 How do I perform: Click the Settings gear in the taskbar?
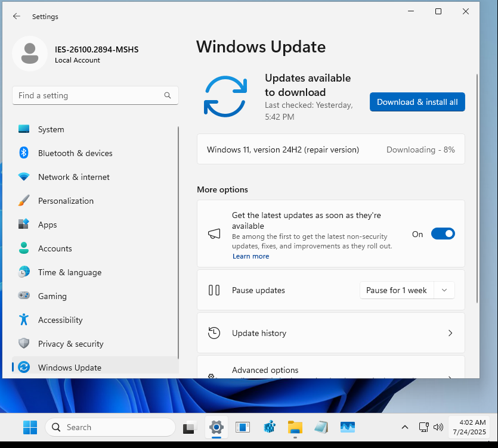pos(216,427)
